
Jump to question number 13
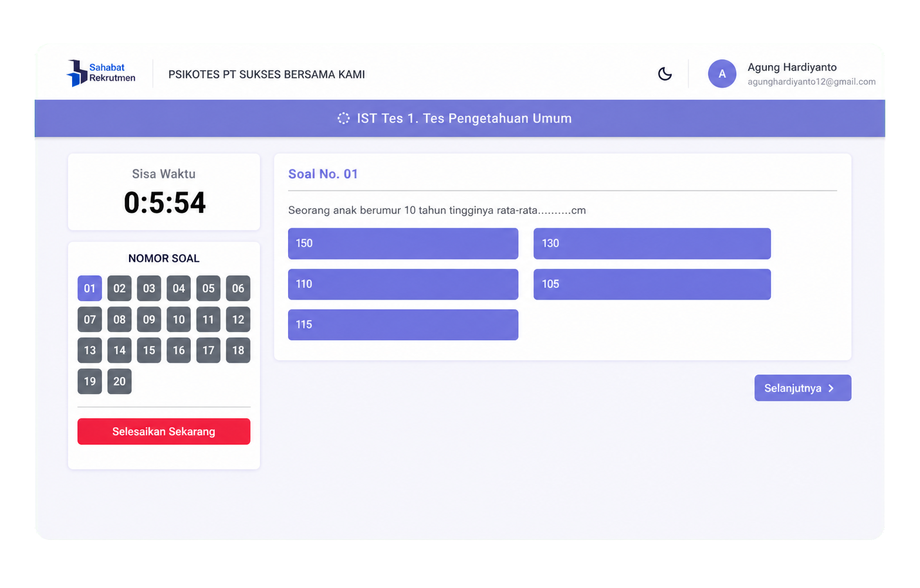pyautogui.click(x=90, y=351)
